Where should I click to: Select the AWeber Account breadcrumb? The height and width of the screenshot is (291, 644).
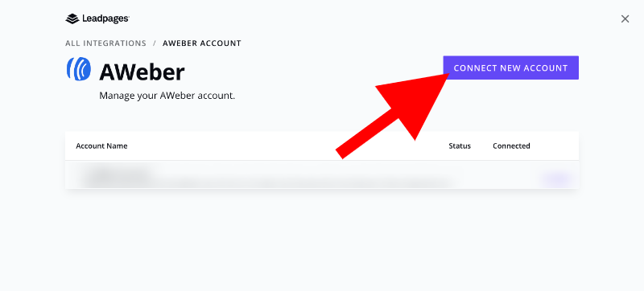coord(202,43)
